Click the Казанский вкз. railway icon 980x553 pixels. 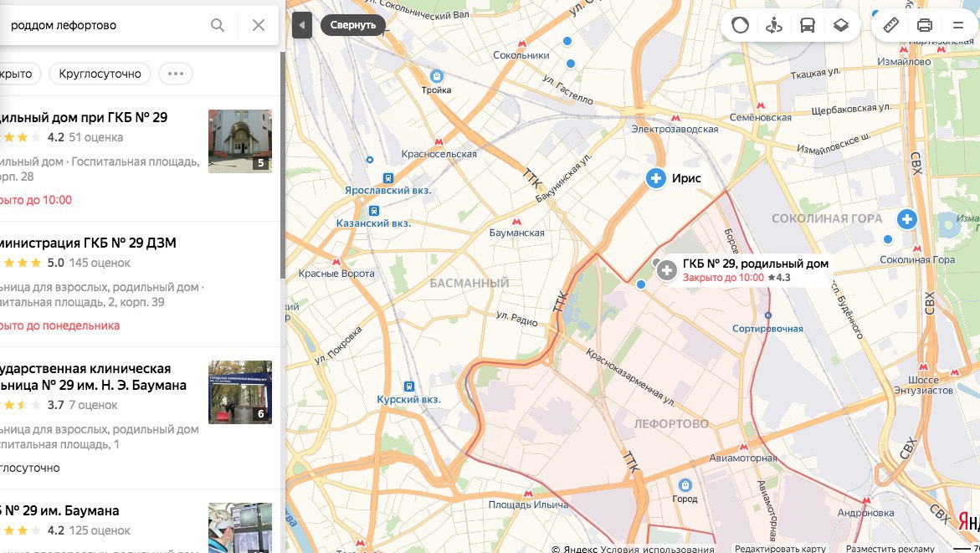tap(374, 211)
